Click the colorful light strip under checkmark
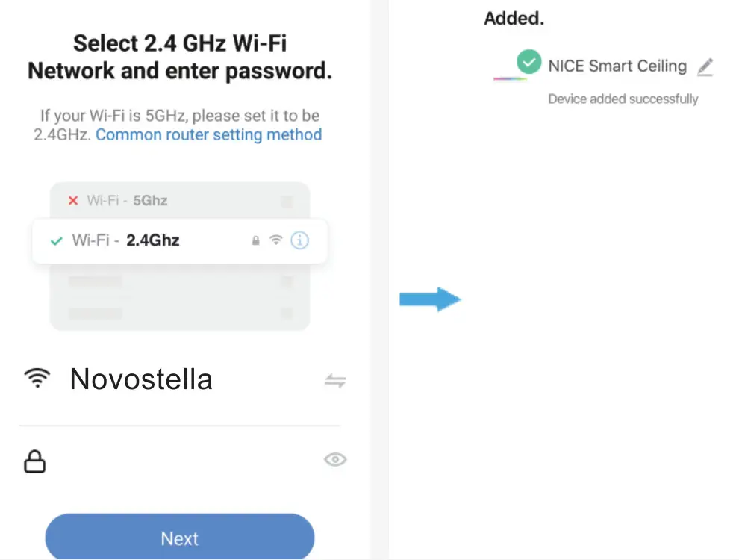 click(x=511, y=78)
